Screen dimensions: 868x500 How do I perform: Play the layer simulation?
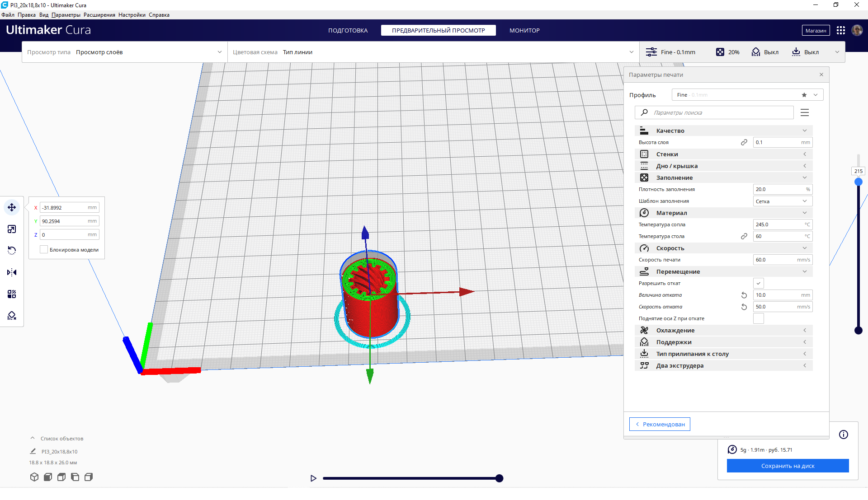coord(313,478)
